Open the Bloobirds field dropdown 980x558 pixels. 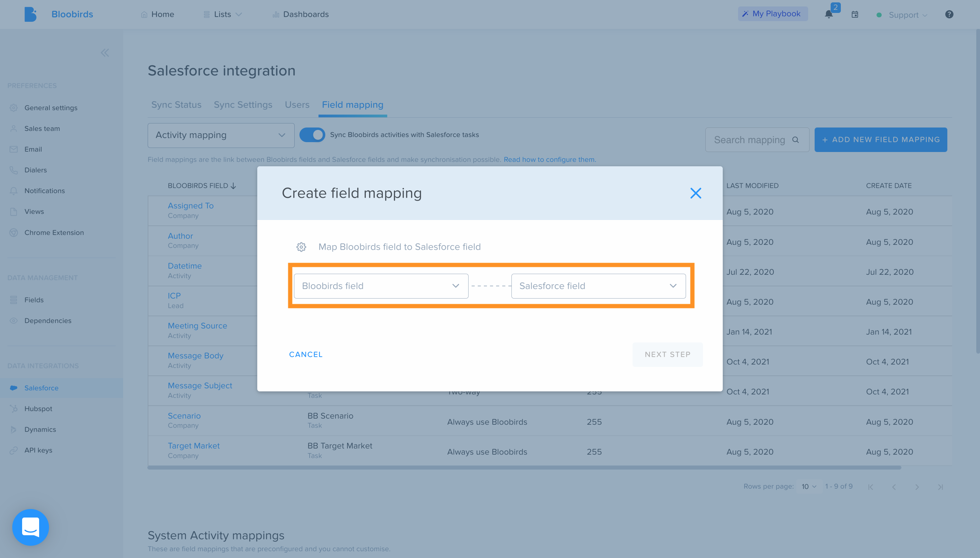coord(381,286)
